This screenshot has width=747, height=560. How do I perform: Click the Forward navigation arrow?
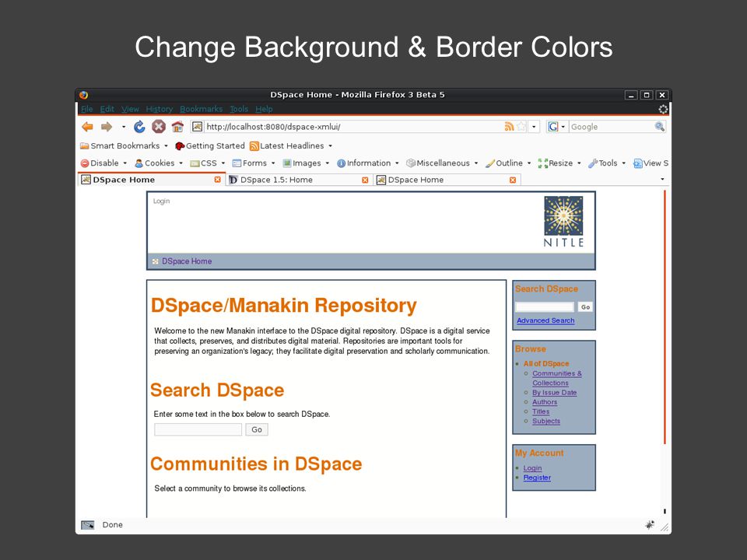107,127
